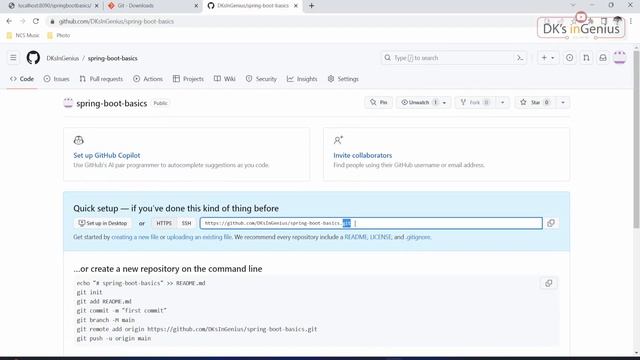Close the localhost springbootbasics tab
The image size is (640, 360).
coord(97,6)
